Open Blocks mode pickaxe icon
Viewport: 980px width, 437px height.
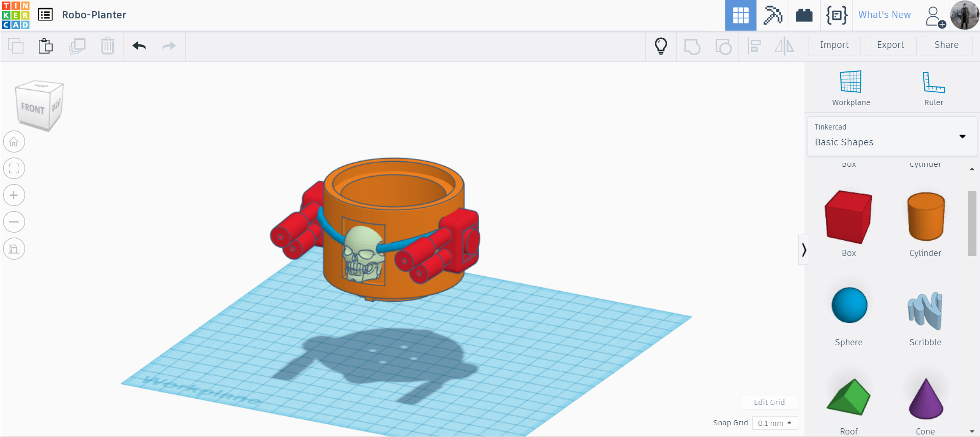coord(773,15)
